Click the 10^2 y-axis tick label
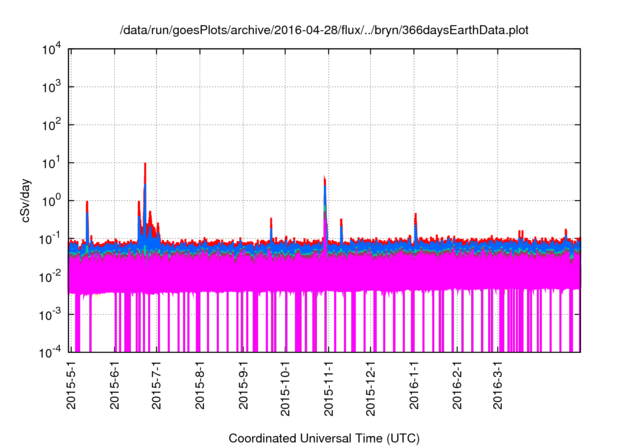Image resolution: width=640 pixels, height=448 pixels. click(51, 125)
